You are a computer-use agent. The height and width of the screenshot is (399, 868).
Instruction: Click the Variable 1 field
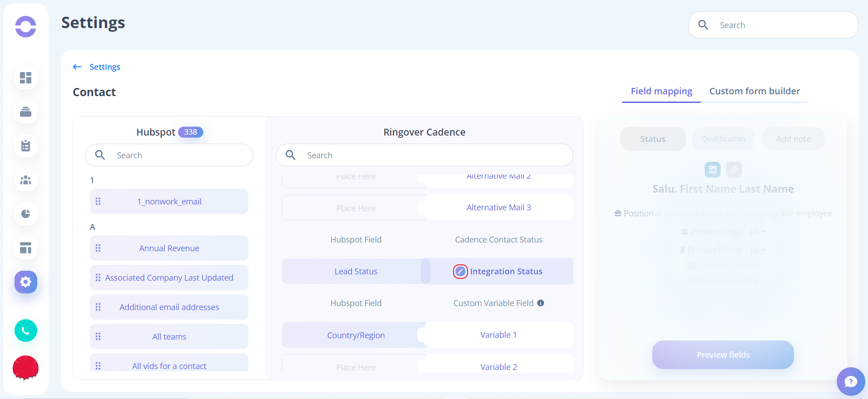(x=499, y=335)
